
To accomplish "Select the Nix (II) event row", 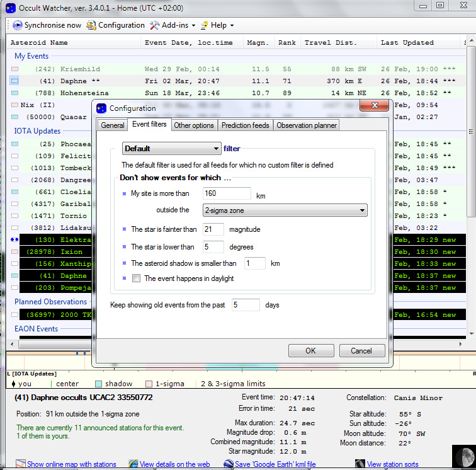I will click(50, 105).
